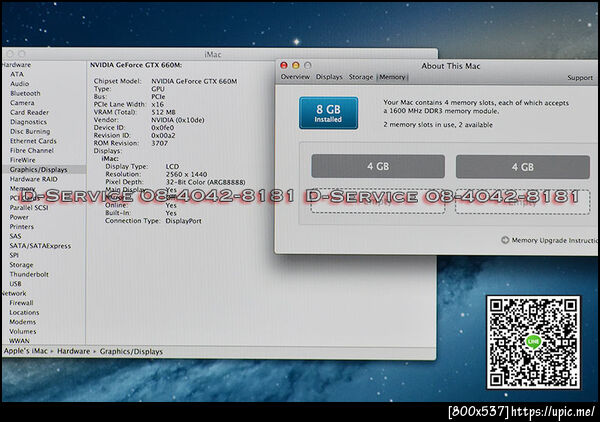The image size is (600, 422).
Task: Select Hardware RAID in the sidebar
Action: 34,179
